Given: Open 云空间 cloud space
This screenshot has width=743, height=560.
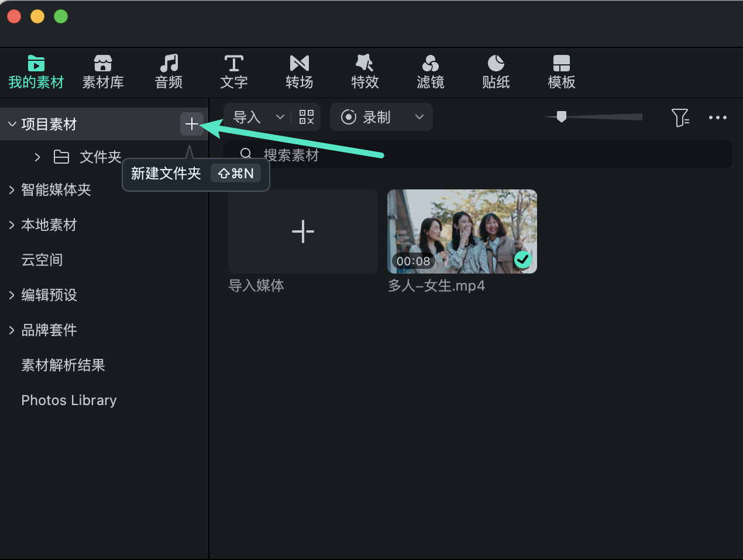Looking at the screenshot, I should 42,260.
